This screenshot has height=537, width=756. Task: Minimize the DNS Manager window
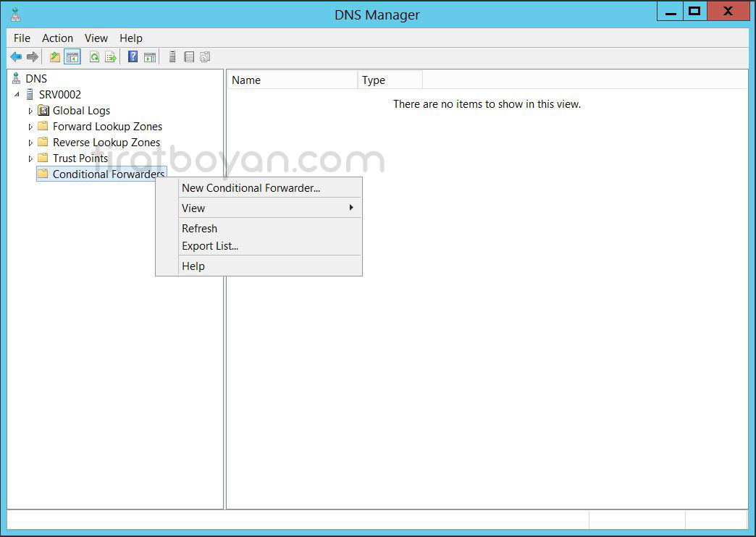tap(670, 12)
